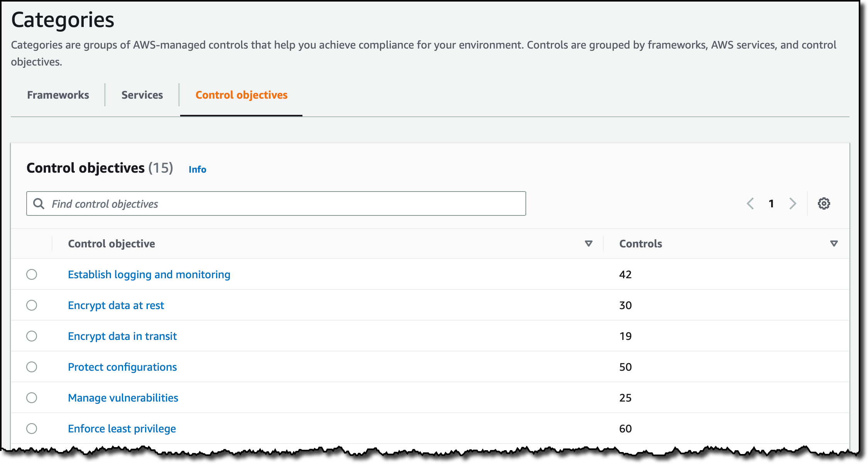Click page number 1 in pagination

[771, 203]
